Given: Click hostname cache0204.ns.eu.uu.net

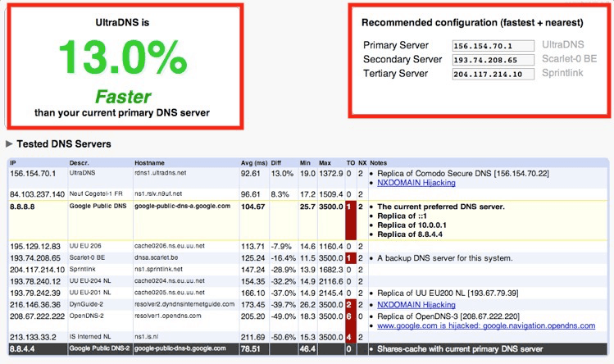Looking at the screenshot, I should (170, 281).
